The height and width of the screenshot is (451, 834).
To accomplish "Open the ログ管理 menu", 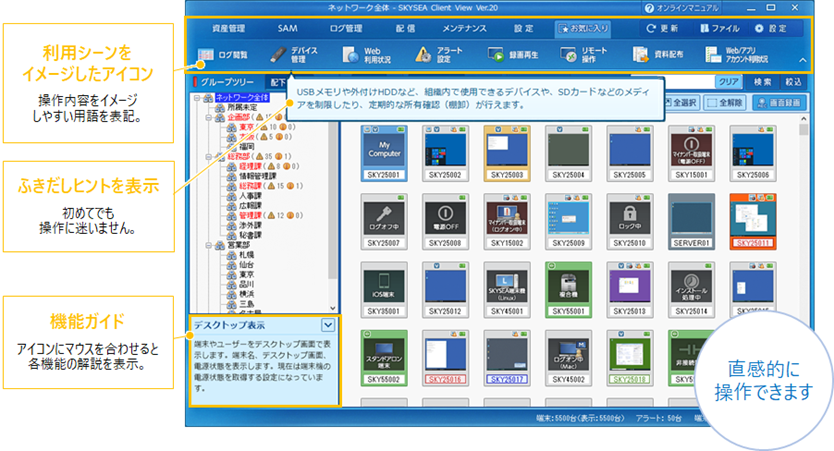I will point(346,28).
